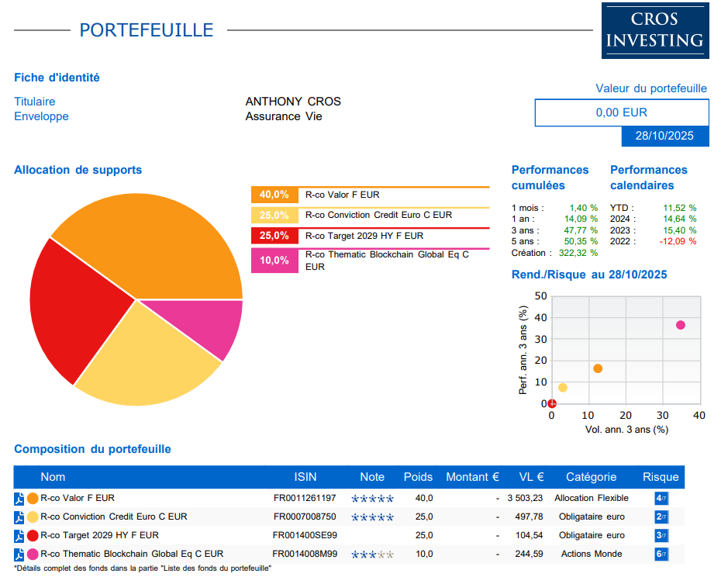Click the yellow dot beside R-co Conviction Credit row
The width and height of the screenshot is (728, 584).
[33, 517]
